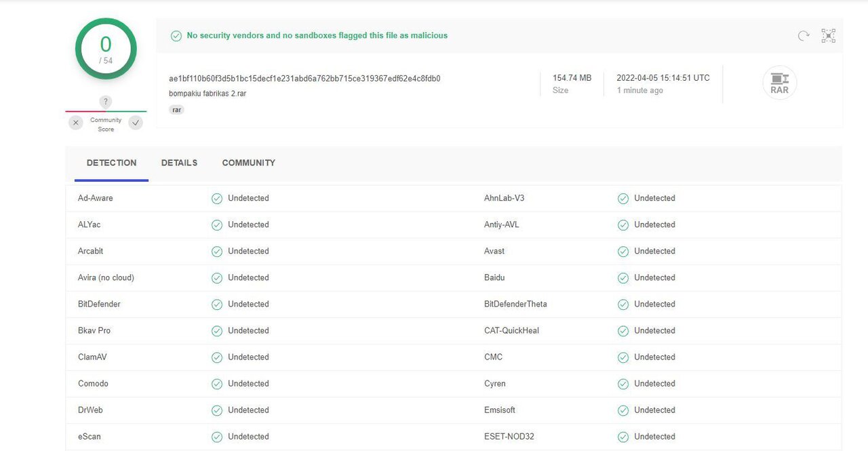The image size is (868, 451).
Task: Click the CAT-QuickHeal undetected check icon
Action: point(623,331)
